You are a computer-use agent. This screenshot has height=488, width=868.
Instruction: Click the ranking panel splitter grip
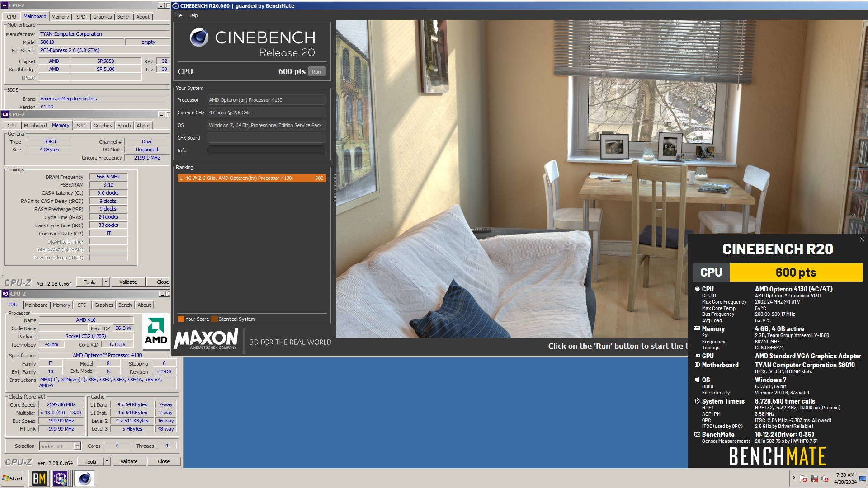pyautogui.click(x=335, y=188)
